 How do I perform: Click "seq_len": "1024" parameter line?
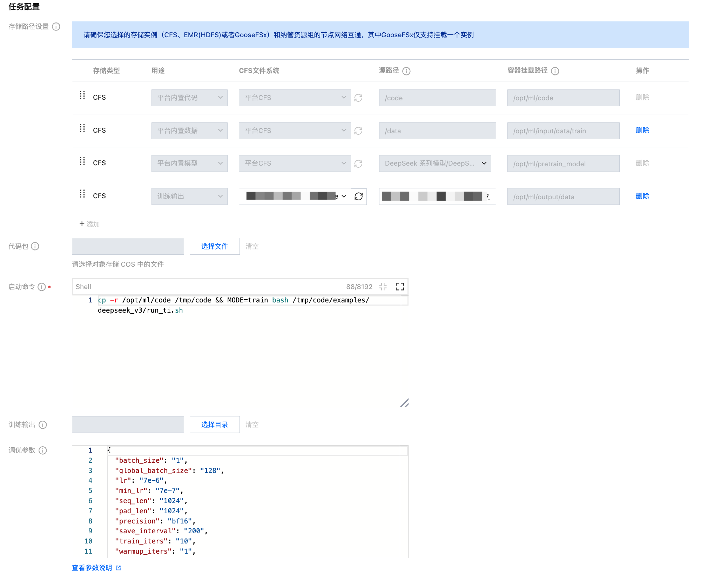151,501
